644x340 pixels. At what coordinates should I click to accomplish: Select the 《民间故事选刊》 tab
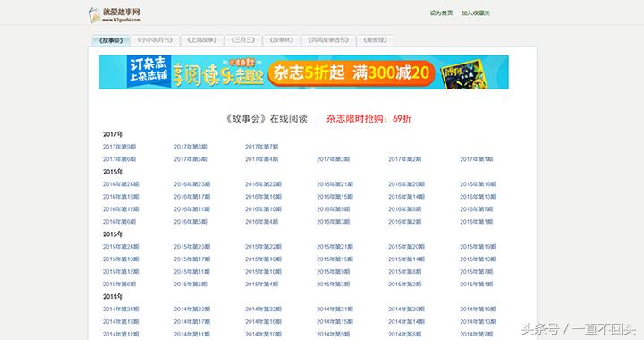328,40
